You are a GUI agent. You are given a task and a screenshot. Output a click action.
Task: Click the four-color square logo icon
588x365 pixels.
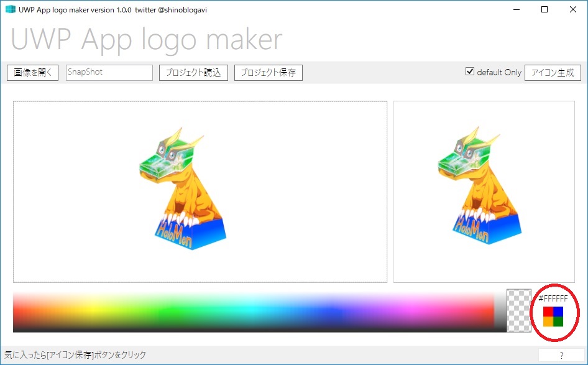click(x=553, y=316)
